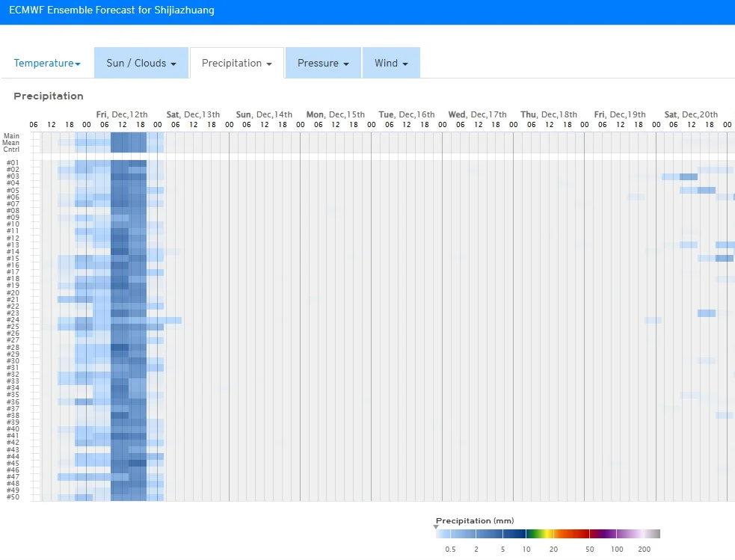This screenshot has width=735, height=560.
Task: Open the Precipitation dropdown tab
Action: [x=237, y=63]
